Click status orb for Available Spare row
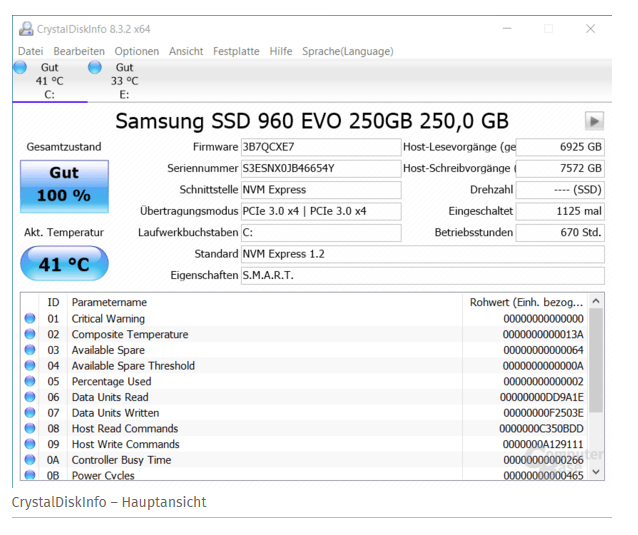Viewport: 638px width, 535px height. pos(30,349)
